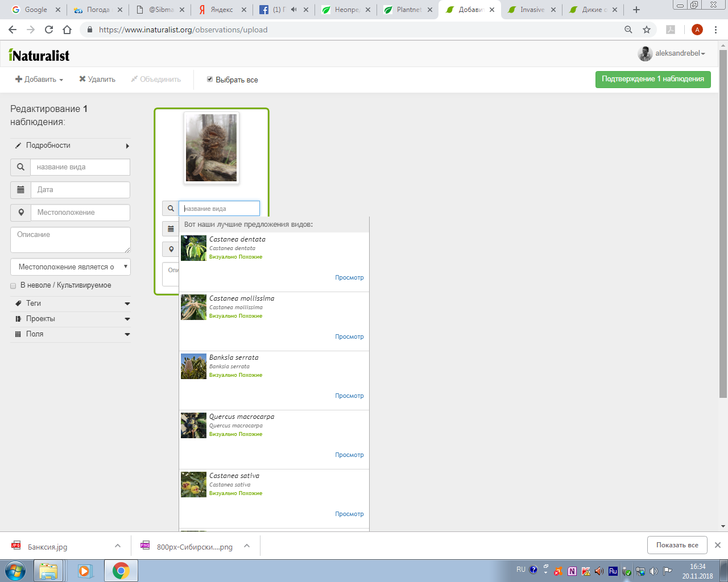
Task: Click Chrome bookmark star icon
Action: 647,30
